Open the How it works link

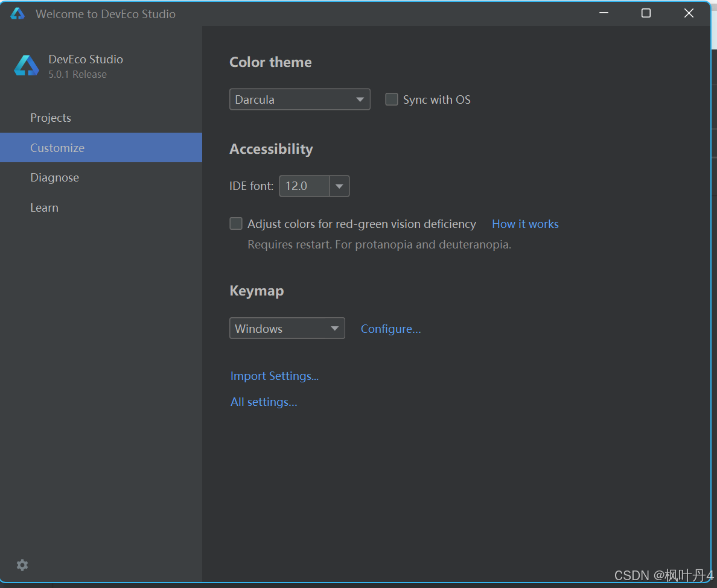tap(525, 224)
